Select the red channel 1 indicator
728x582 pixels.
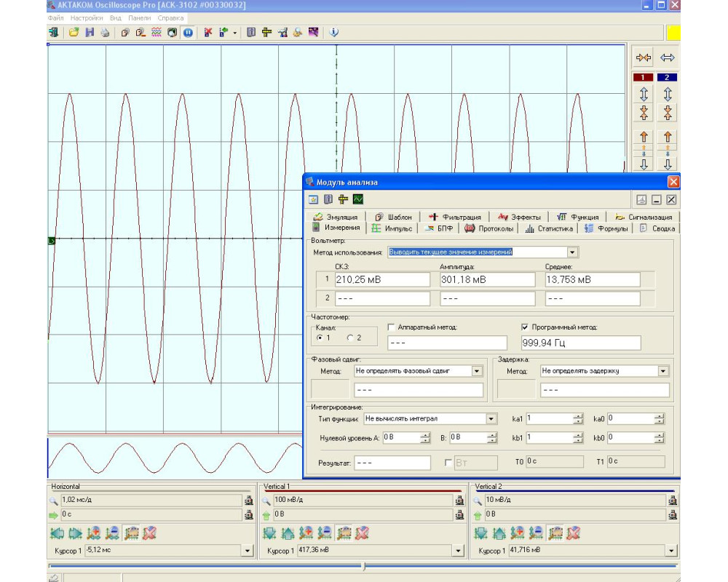(643, 77)
